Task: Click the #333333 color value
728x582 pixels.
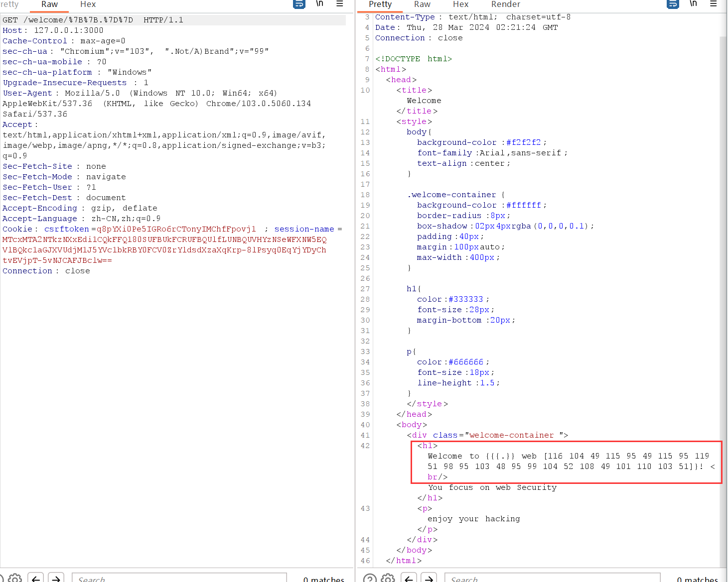Action: coord(466,299)
